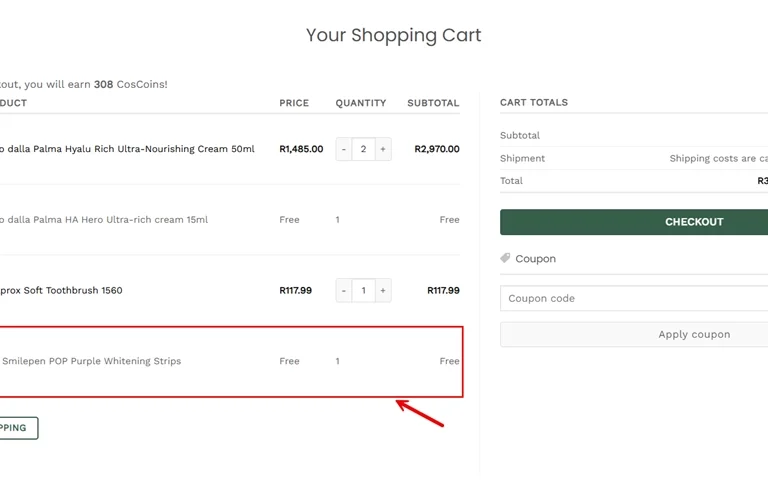Click the Shipping costs note text
Image resolution: width=768 pixels, height=498 pixels.
719,158
